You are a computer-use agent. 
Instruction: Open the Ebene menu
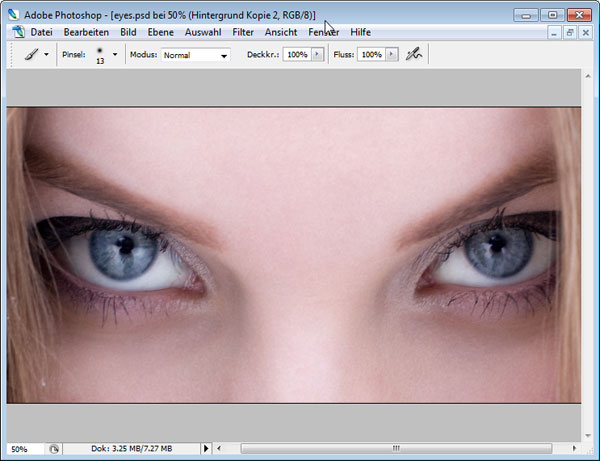tap(161, 32)
